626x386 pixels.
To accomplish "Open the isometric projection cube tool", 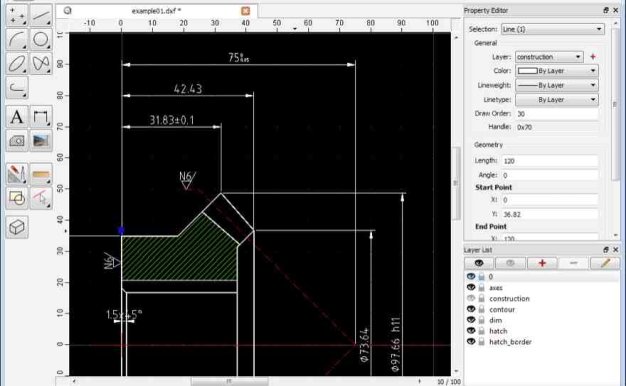I will point(17,227).
